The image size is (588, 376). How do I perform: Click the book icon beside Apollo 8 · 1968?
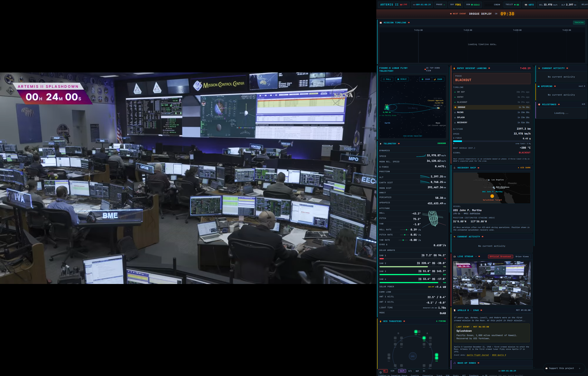(454, 310)
